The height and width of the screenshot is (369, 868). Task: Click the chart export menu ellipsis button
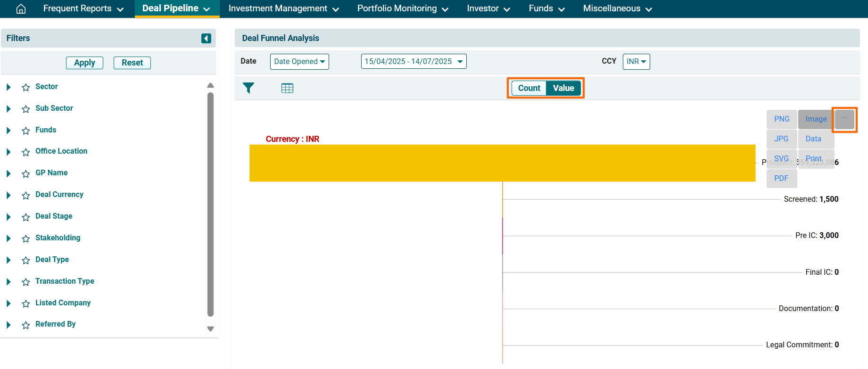tap(844, 119)
